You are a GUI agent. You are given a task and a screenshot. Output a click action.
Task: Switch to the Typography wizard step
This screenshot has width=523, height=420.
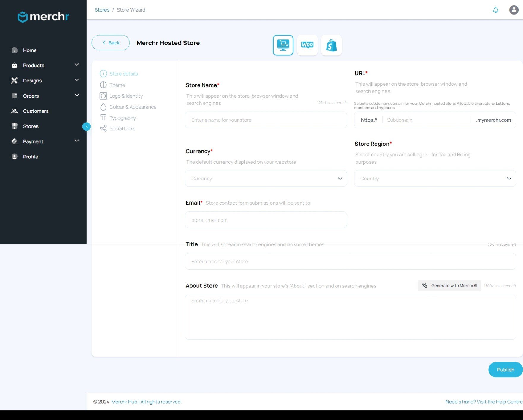coord(122,118)
